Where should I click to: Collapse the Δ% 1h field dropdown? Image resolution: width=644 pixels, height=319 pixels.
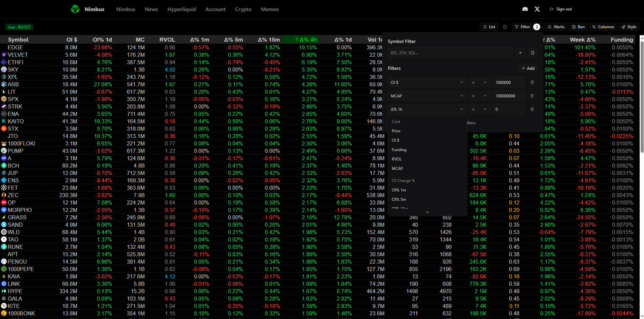(427, 109)
